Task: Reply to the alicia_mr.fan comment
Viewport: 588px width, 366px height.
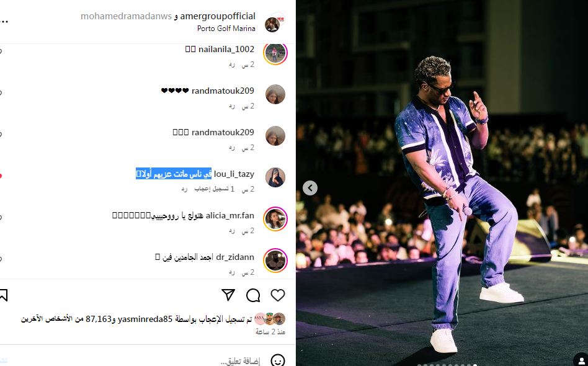Action: 232,231
